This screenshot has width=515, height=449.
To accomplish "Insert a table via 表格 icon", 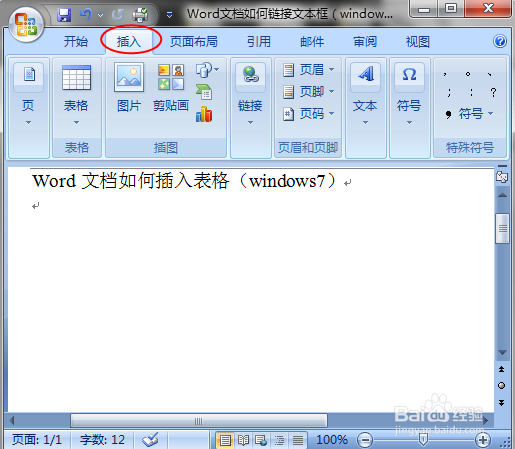I will click(76, 77).
